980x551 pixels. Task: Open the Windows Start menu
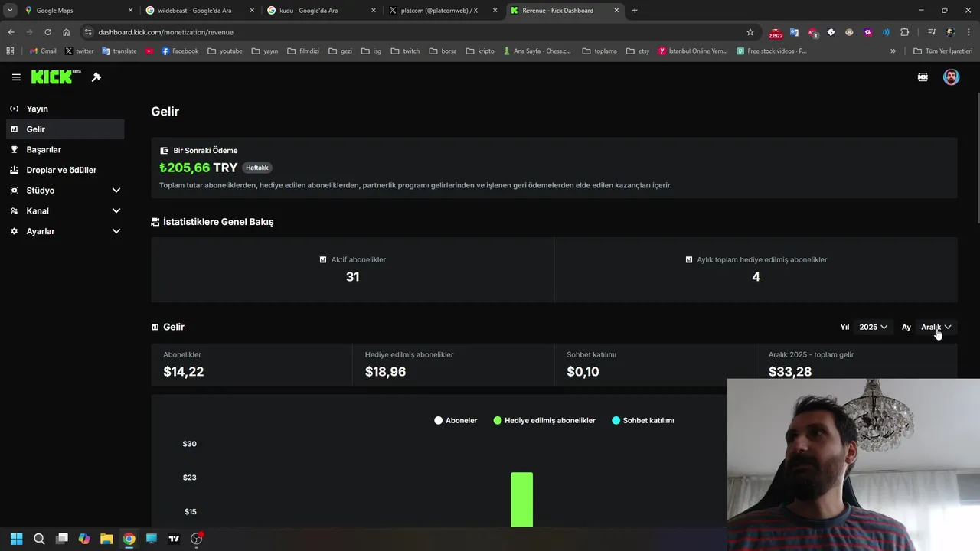tap(17, 539)
